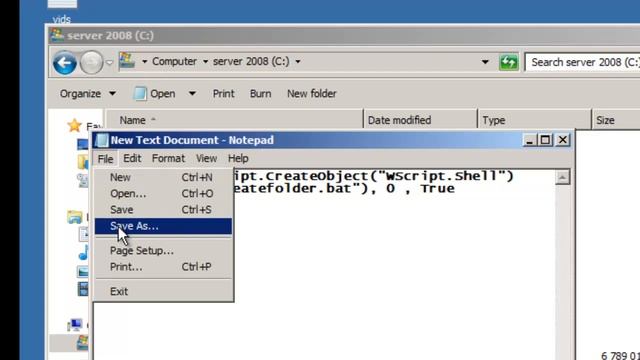Open the Notepad Help menu
The image size is (640, 360).
click(x=238, y=158)
